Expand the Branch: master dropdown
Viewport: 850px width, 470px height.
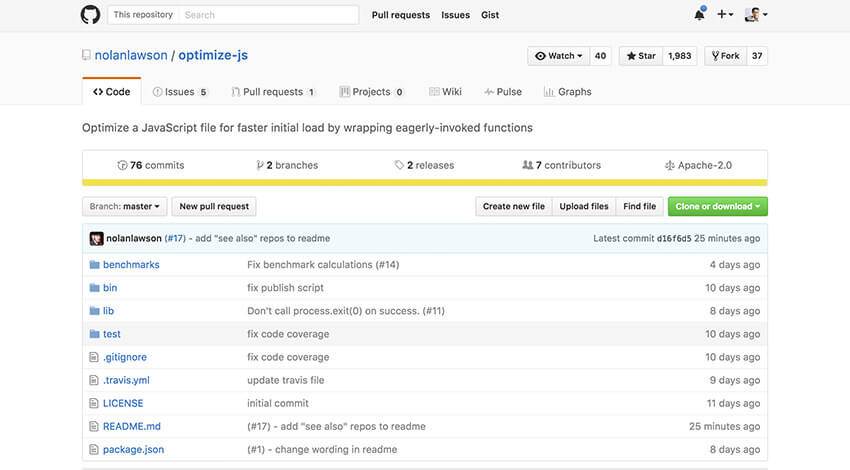coord(125,207)
